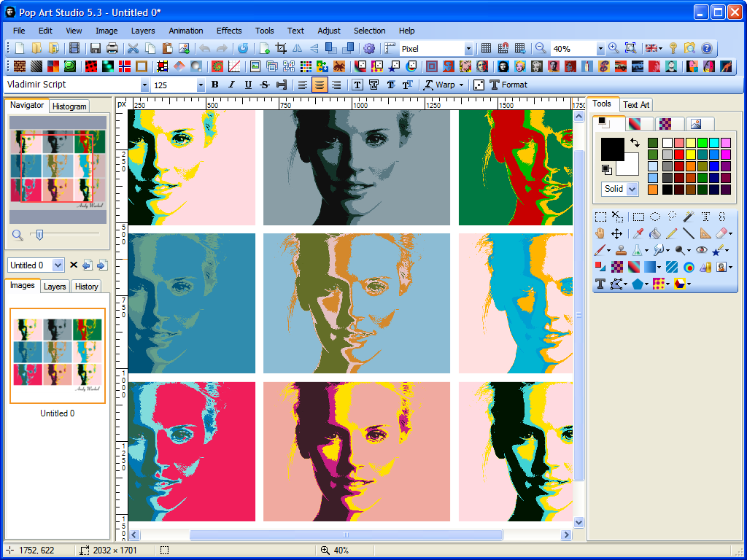Activate the Move tool
Screen dimensions: 747x560
click(x=617, y=234)
